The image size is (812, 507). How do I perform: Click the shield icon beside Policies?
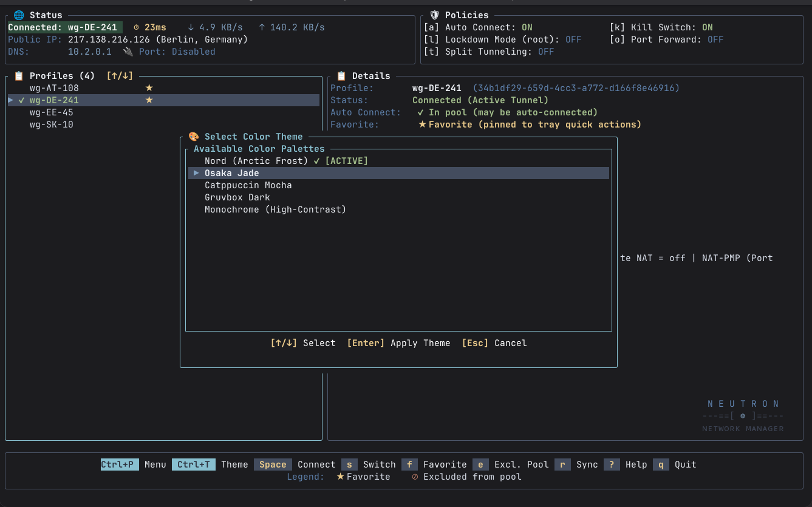pos(434,15)
